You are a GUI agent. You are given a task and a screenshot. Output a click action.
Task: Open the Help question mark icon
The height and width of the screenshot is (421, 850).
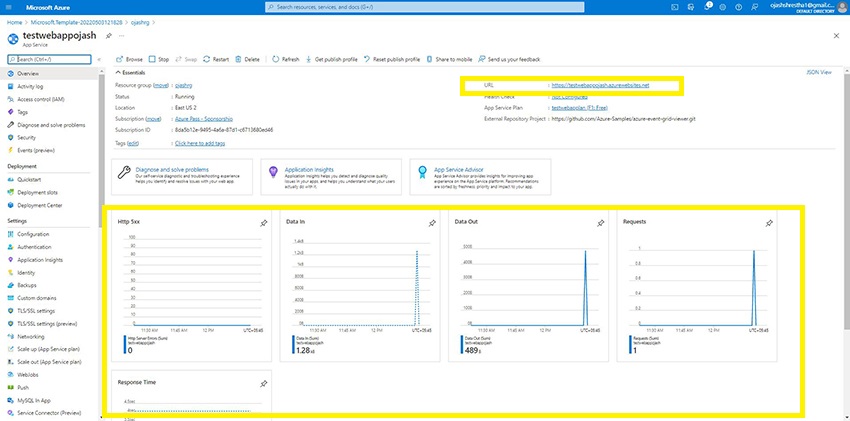point(738,7)
